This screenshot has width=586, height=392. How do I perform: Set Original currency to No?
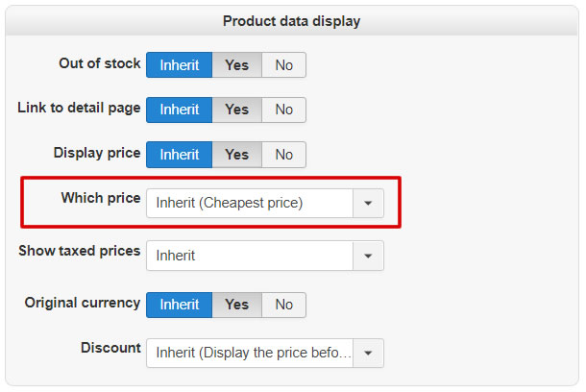click(283, 305)
